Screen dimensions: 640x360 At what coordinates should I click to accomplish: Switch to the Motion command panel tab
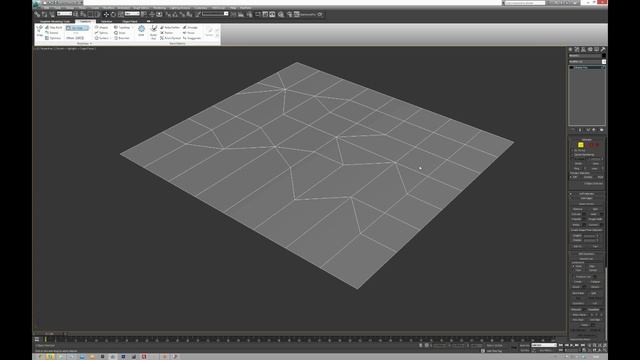point(590,49)
